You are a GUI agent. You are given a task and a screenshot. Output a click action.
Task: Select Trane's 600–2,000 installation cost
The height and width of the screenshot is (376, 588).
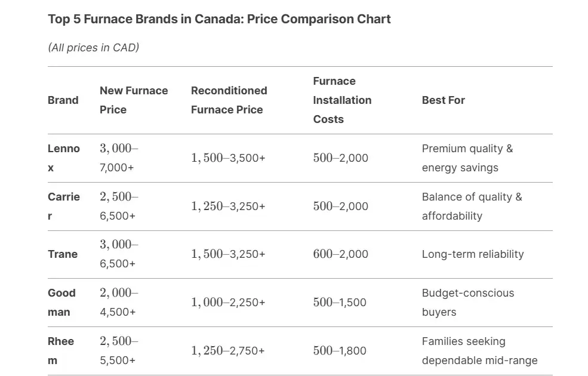pyautogui.click(x=340, y=254)
